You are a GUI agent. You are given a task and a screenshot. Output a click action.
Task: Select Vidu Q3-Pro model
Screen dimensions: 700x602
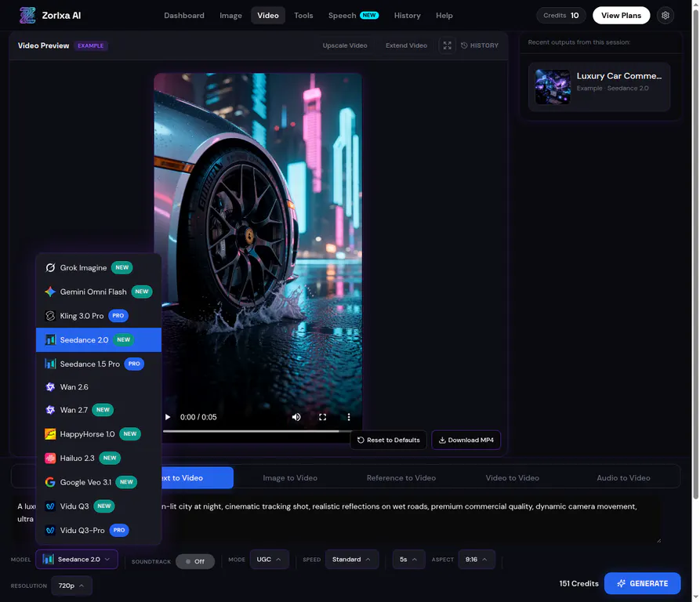coord(99,531)
